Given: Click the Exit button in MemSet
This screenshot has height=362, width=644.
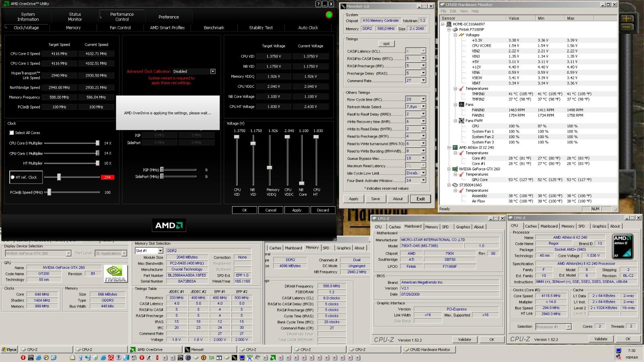Looking at the screenshot, I should click(x=421, y=199).
